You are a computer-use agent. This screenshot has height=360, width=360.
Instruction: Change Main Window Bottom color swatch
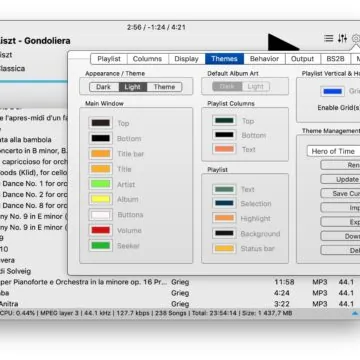tap(101, 138)
